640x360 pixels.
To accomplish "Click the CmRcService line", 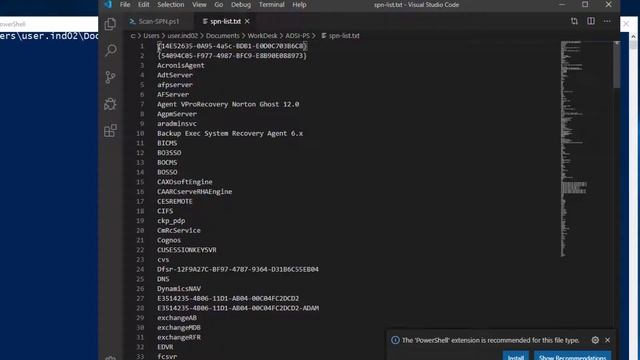I will (x=179, y=231).
